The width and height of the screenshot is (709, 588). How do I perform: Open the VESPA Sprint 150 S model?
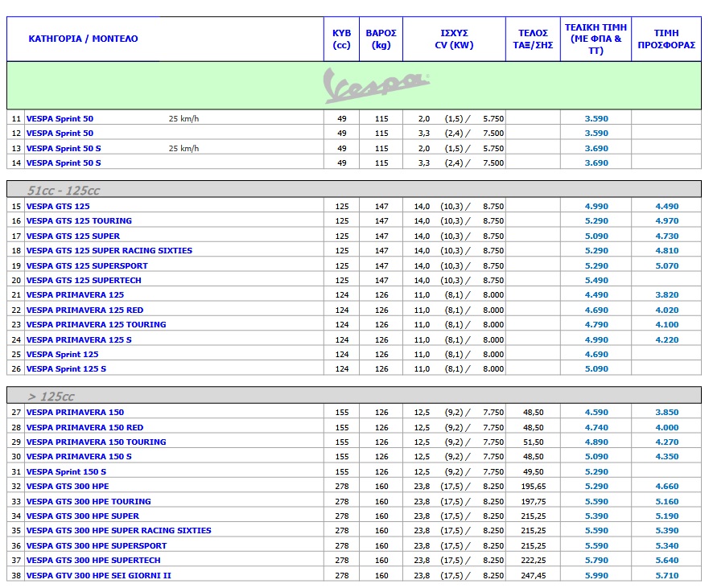pyautogui.click(x=67, y=472)
